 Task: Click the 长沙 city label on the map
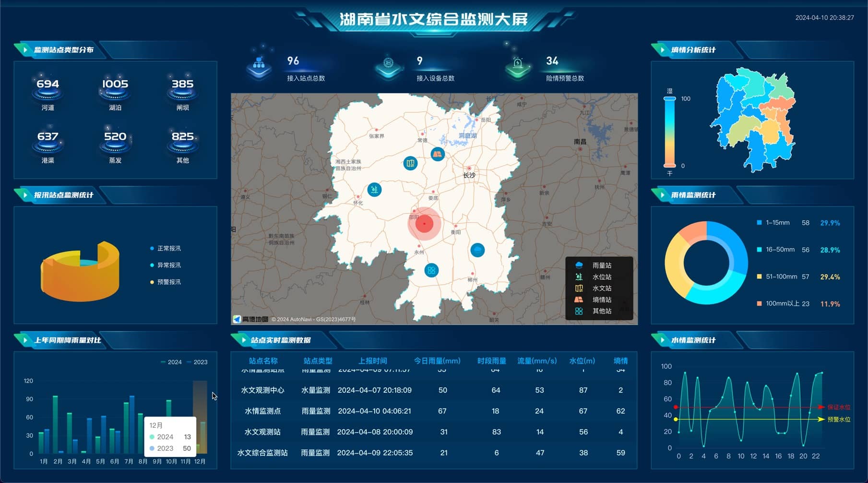pos(469,175)
